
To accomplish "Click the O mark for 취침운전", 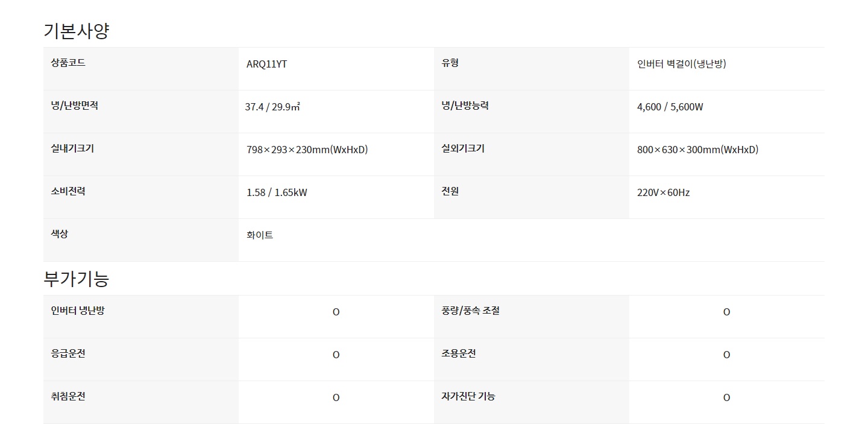I will [336, 397].
